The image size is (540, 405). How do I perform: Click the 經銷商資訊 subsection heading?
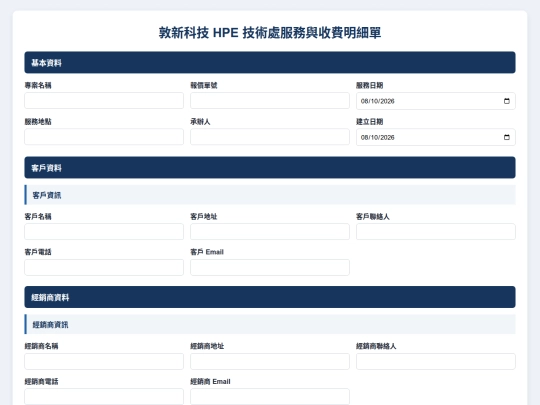(x=270, y=324)
